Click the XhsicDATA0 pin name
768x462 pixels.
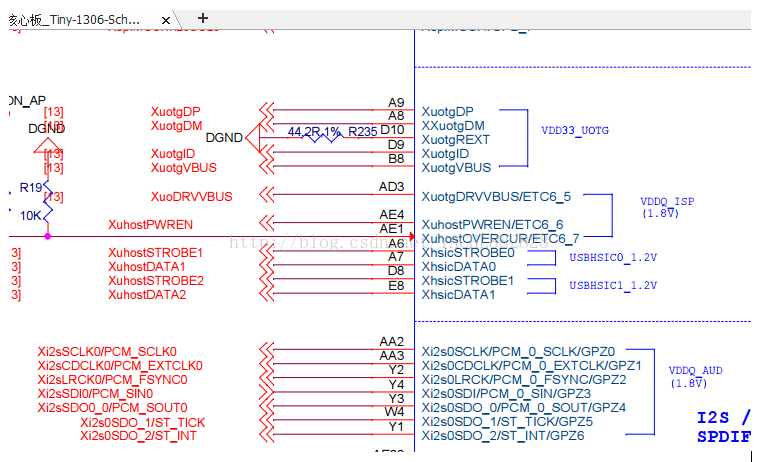point(458,267)
